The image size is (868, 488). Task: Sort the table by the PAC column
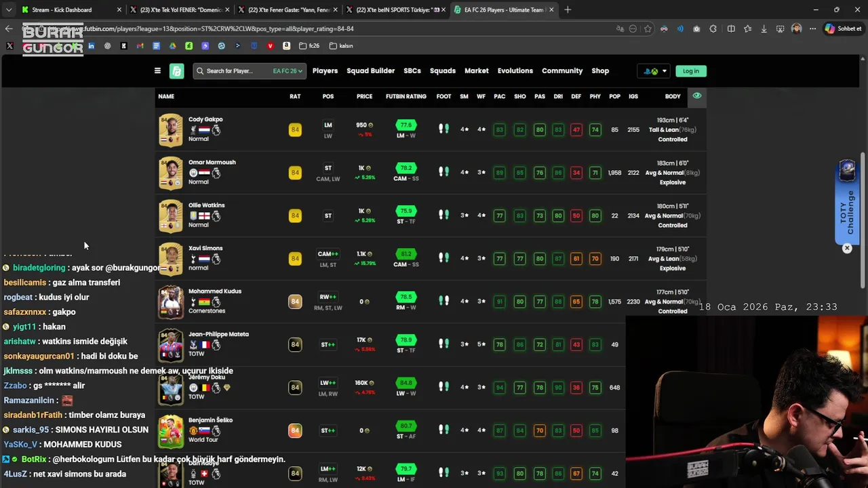500,96
